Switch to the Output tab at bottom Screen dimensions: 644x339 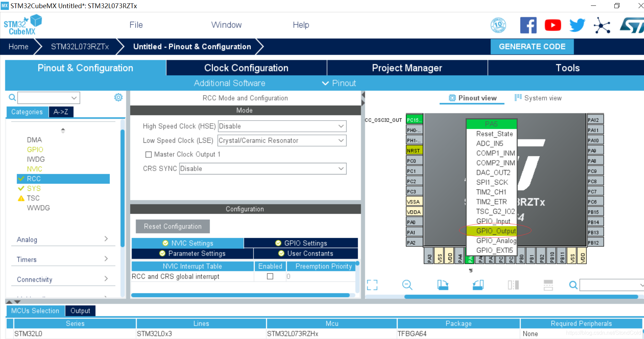[x=80, y=311]
